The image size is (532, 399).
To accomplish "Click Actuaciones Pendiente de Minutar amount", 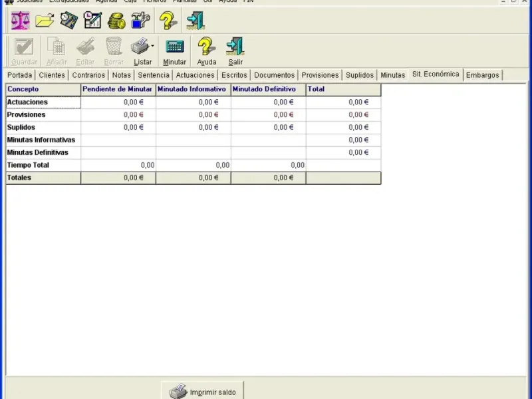I will coord(118,102).
